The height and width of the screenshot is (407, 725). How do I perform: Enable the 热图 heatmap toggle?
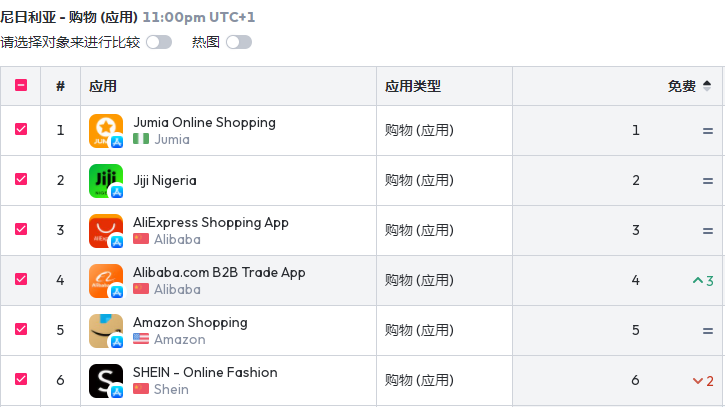coord(238,42)
